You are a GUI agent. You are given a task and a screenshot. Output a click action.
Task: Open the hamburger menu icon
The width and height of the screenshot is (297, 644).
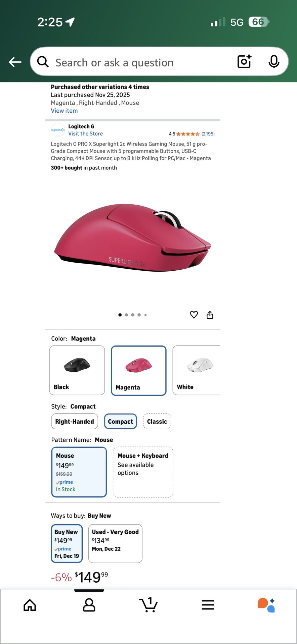point(208,605)
